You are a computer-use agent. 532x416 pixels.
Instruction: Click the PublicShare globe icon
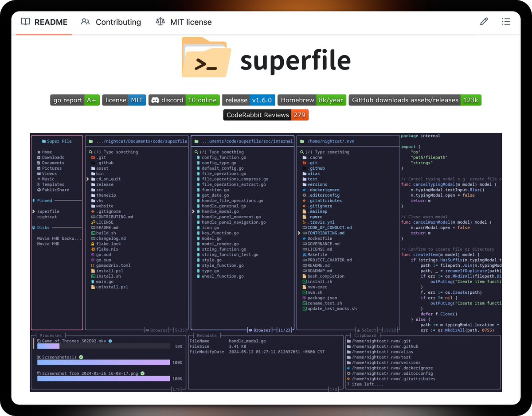tap(39, 190)
